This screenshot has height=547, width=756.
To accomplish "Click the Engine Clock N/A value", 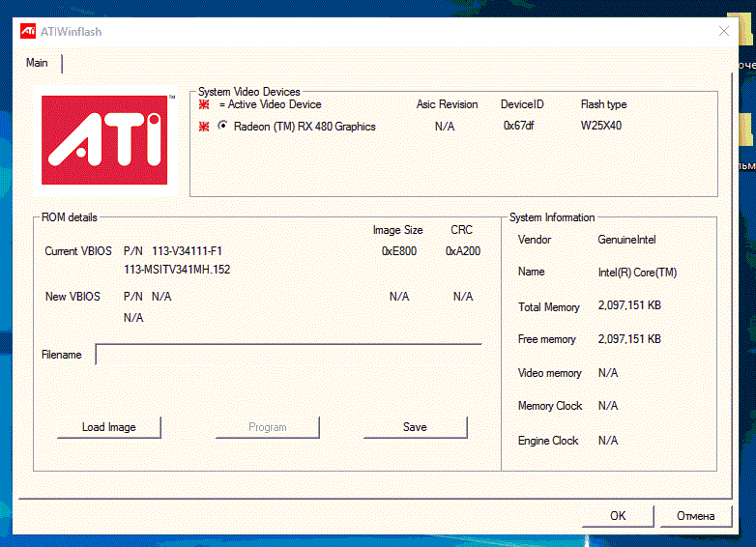I will (x=608, y=441).
